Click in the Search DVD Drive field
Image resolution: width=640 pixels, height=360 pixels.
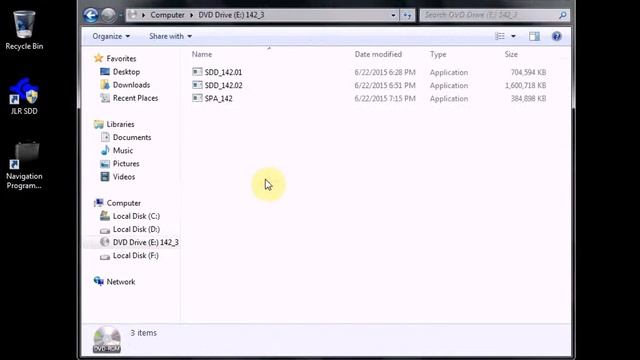[490, 15]
